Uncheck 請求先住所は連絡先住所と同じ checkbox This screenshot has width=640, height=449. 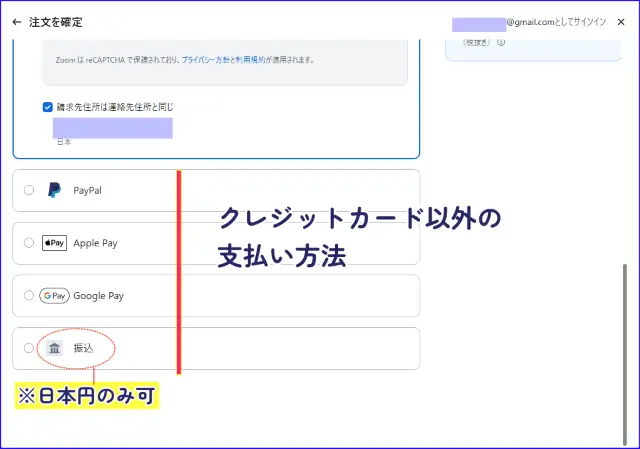(48, 107)
